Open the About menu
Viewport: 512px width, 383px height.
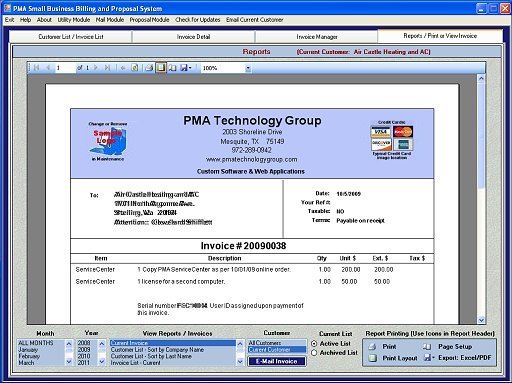coord(44,20)
